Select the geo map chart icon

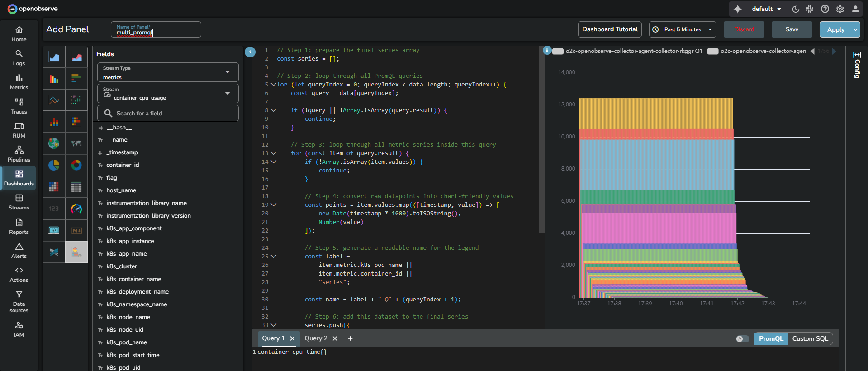click(x=54, y=143)
